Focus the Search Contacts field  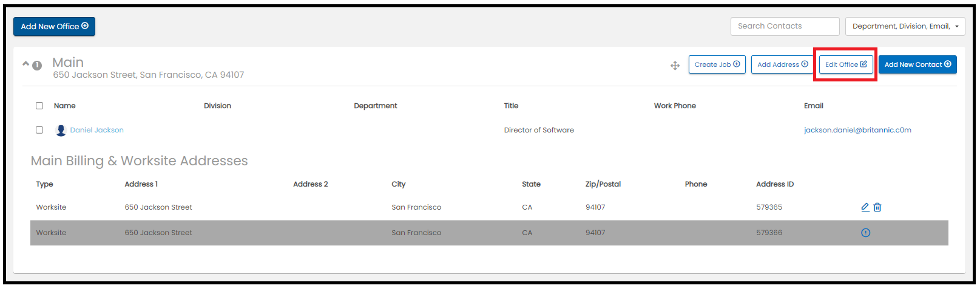coord(785,26)
